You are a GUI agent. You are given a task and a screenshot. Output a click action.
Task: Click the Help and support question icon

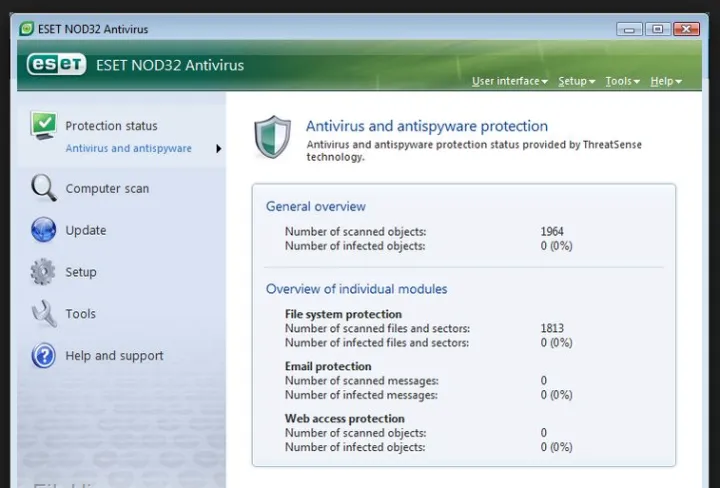point(44,356)
